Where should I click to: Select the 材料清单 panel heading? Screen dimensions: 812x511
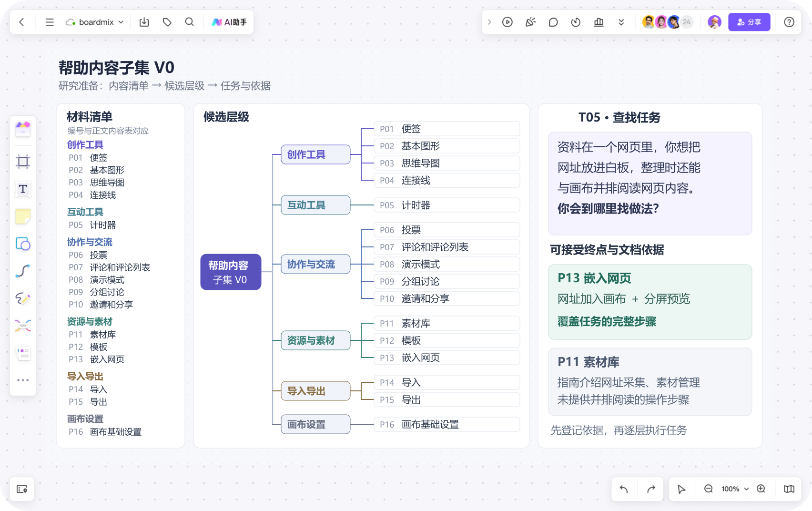click(x=90, y=117)
